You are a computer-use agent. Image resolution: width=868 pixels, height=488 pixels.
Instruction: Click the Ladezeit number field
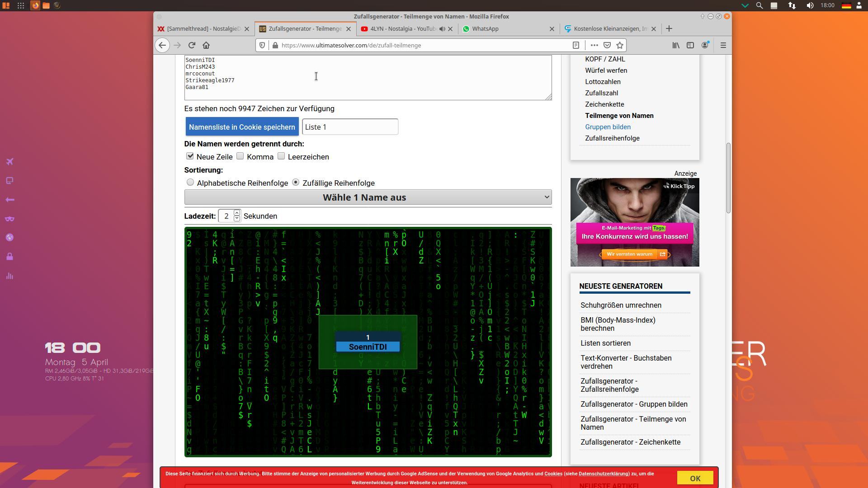pyautogui.click(x=226, y=216)
